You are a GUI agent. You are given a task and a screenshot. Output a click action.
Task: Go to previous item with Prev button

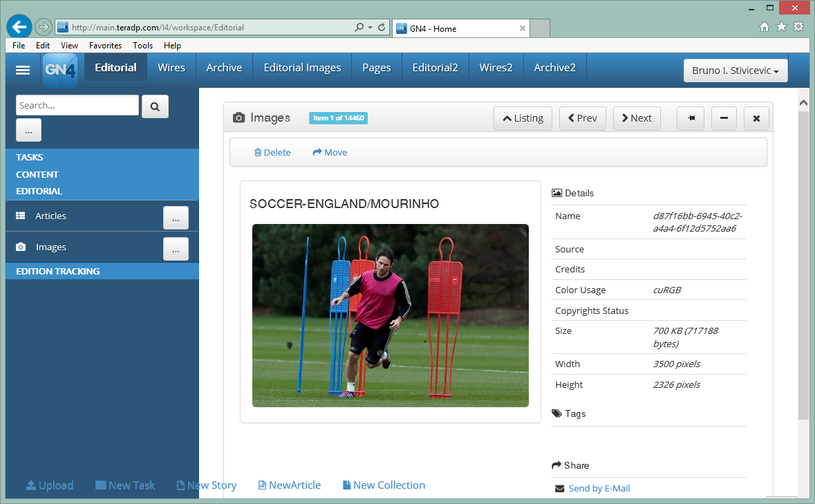point(583,118)
